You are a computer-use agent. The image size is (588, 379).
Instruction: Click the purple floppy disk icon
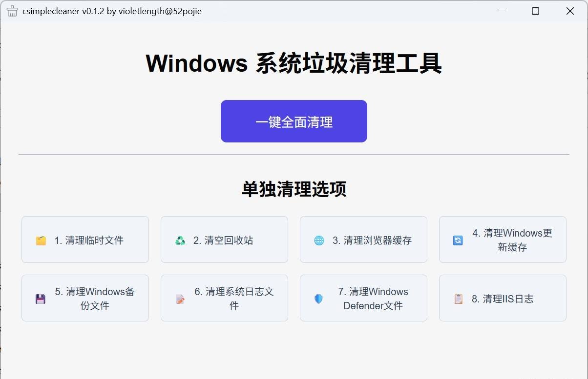pos(41,299)
